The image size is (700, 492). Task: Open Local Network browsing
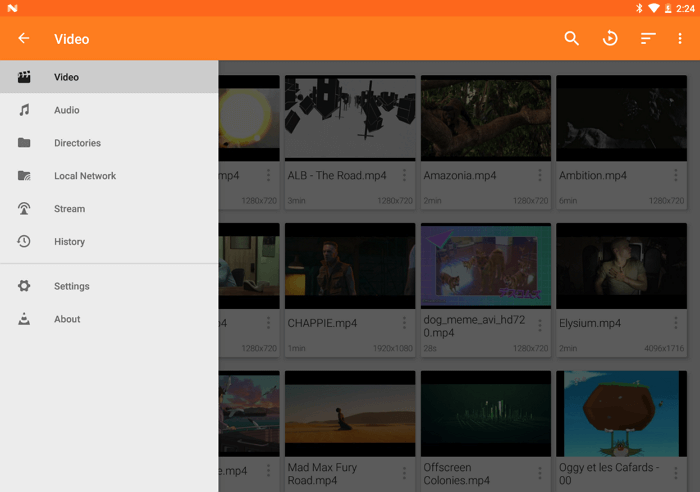(85, 176)
